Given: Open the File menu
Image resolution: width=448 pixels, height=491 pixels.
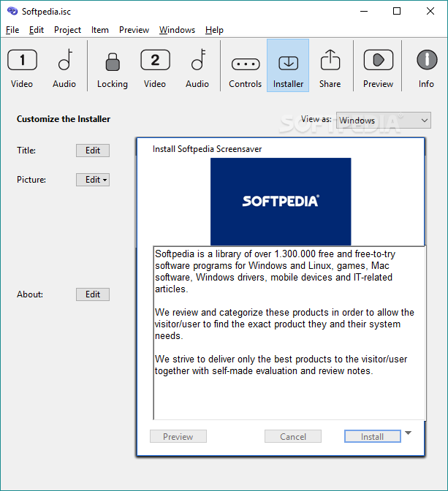Looking at the screenshot, I should (x=12, y=30).
